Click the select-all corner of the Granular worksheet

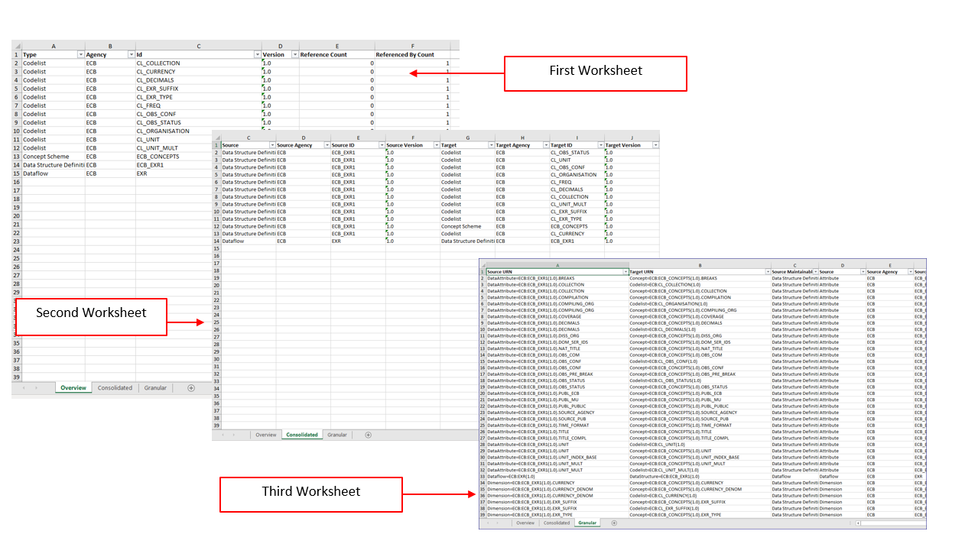tap(482, 264)
